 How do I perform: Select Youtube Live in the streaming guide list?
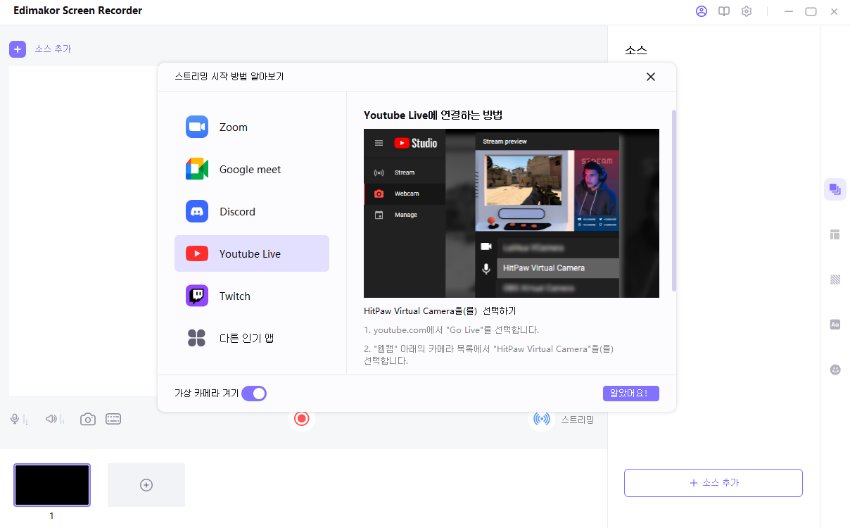click(x=252, y=254)
